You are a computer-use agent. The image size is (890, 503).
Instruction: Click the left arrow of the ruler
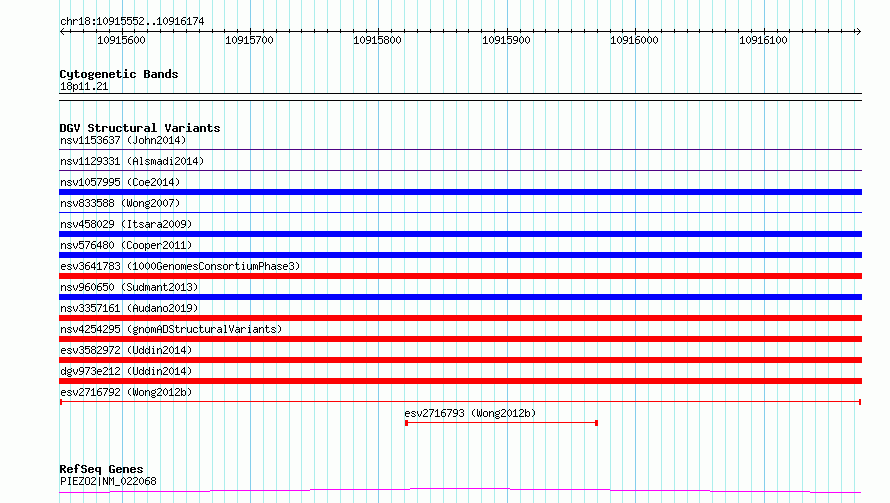[x=62, y=31]
